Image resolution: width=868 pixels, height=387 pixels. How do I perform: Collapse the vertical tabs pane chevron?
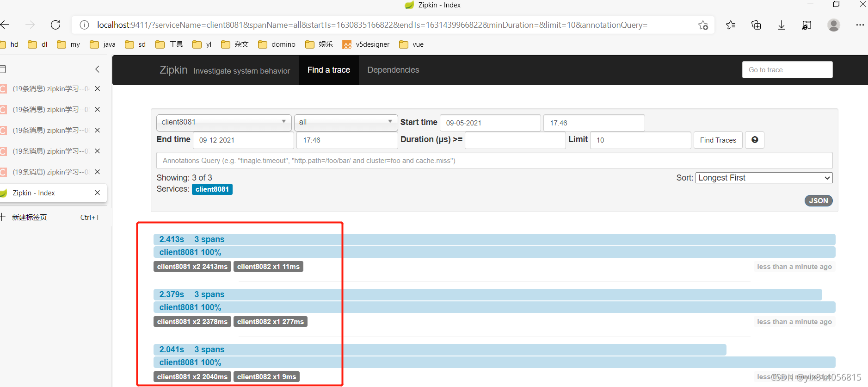(97, 69)
